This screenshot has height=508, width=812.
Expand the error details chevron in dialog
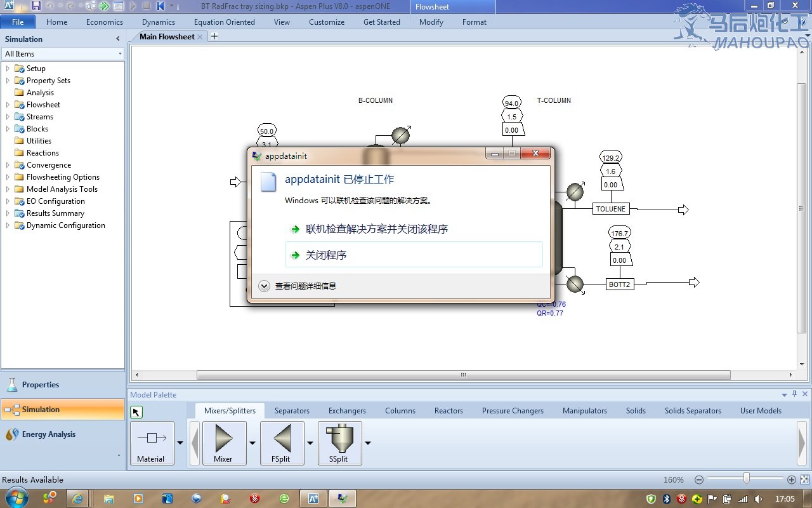coord(265,286)
